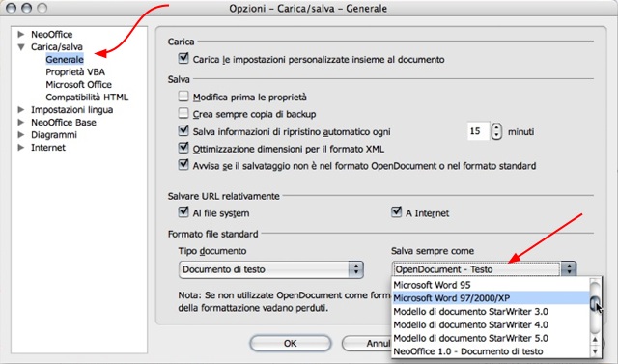Choose "NeoOffice 1.0 - Documento di testo"
This screenshot has width=618, height=364.
(x=491, y=351)
